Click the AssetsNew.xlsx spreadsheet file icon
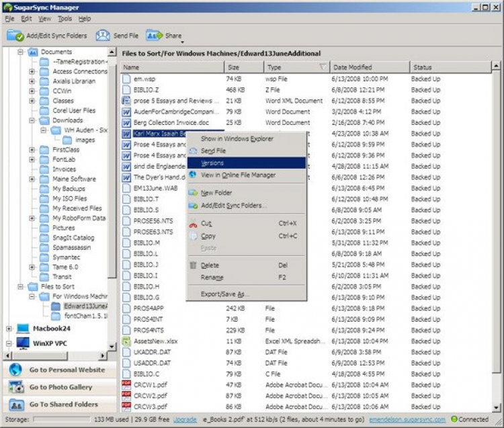This screenshot has width=504, height=428. 126,341
